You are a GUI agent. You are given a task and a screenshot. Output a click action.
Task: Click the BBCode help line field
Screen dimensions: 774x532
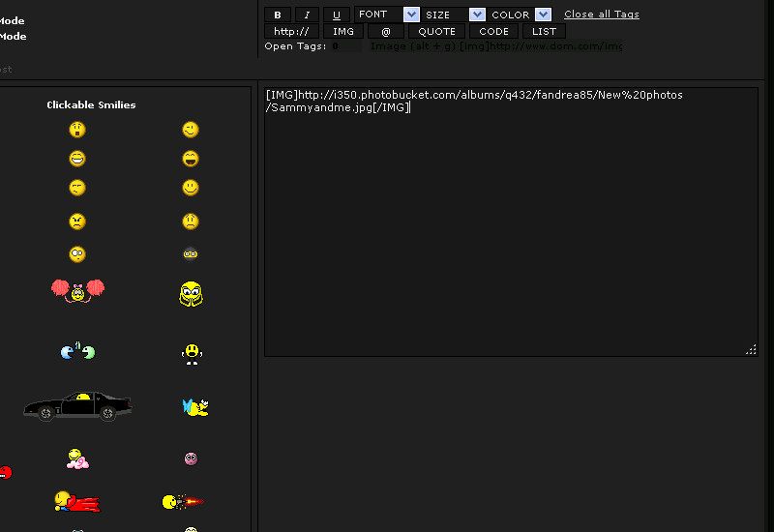coord(495,46)
